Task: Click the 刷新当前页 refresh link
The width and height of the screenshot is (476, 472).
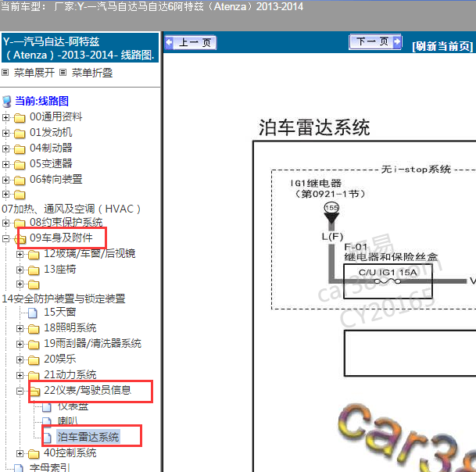Action: (x=442, y=46)
